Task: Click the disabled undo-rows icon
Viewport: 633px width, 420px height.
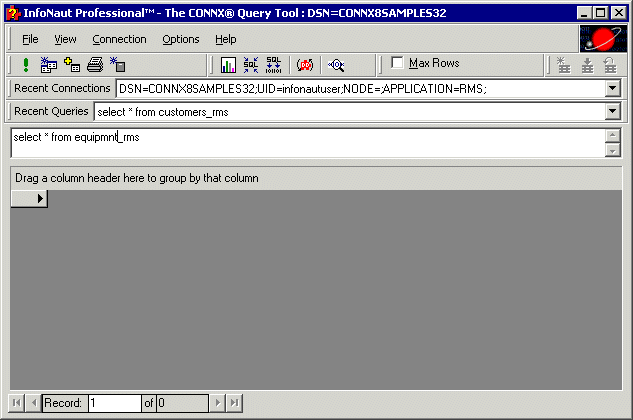Action: tap(610, 65)
